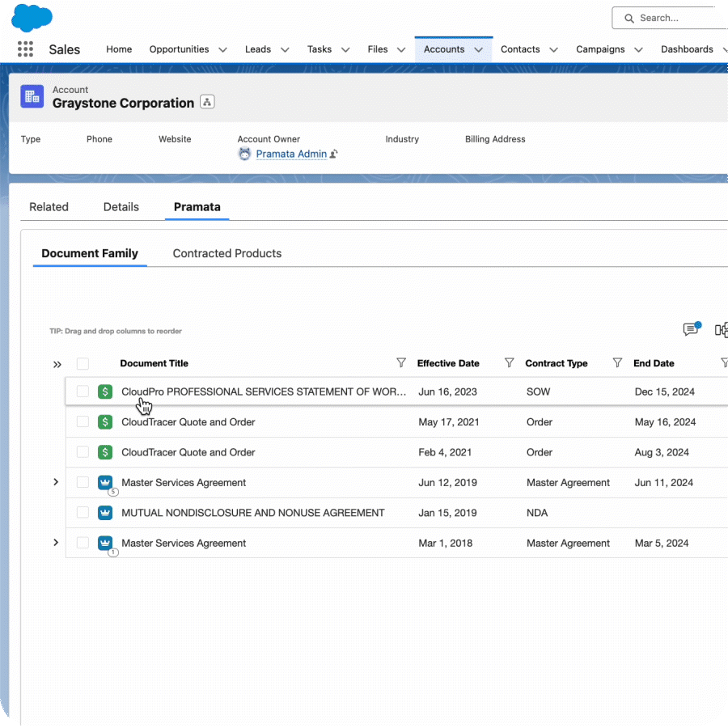Image resolution: width=728 pixels, height=728 pixels.
Task: Switch to the Contracted Products sub-tab
Action: point(227,253)
